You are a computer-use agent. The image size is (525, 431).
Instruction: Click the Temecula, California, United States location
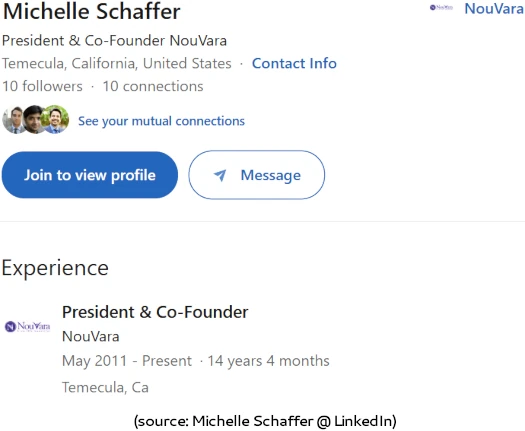117,63
